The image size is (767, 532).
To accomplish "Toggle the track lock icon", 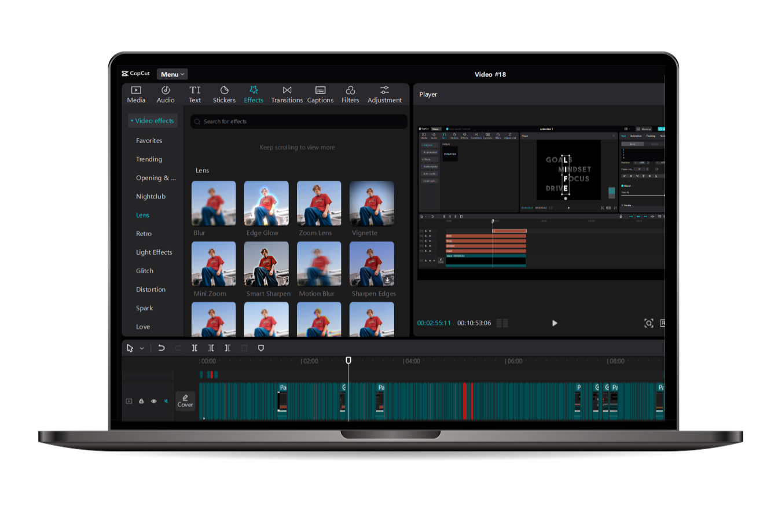I will [141, 401].
